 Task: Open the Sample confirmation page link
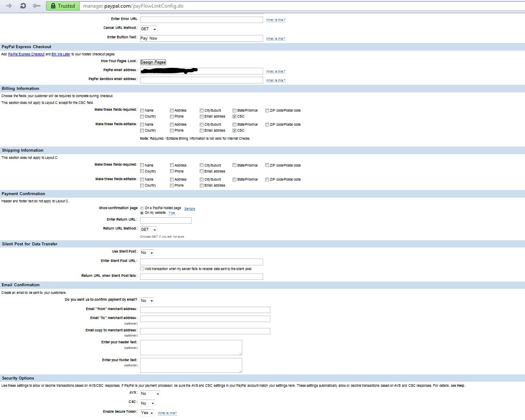click(x=189, y=209)
